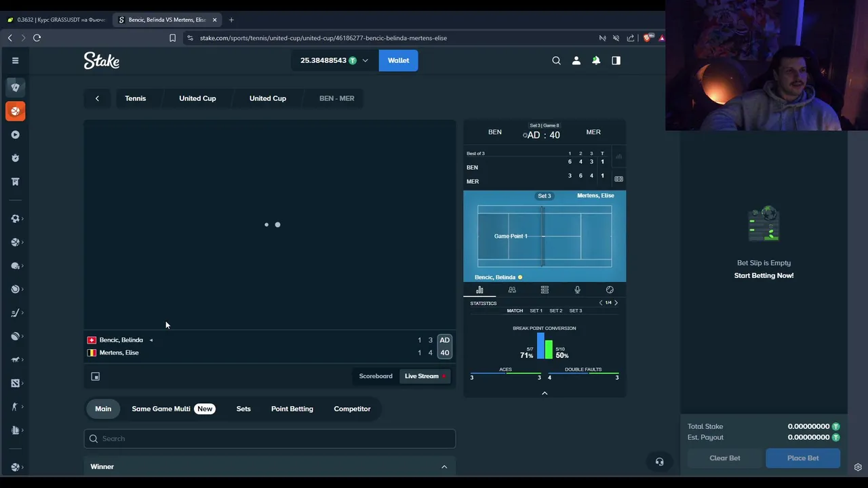Expand the American football helmet category
This screenshot has height=488, width=868.
tap(15, 266)
